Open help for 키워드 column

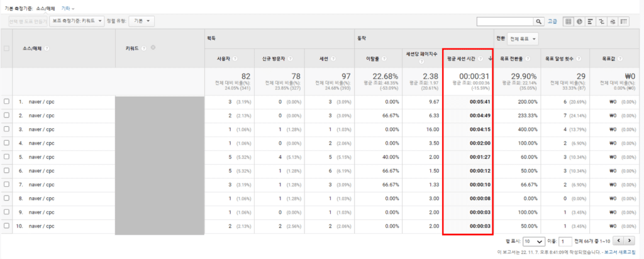click(144, 48)
